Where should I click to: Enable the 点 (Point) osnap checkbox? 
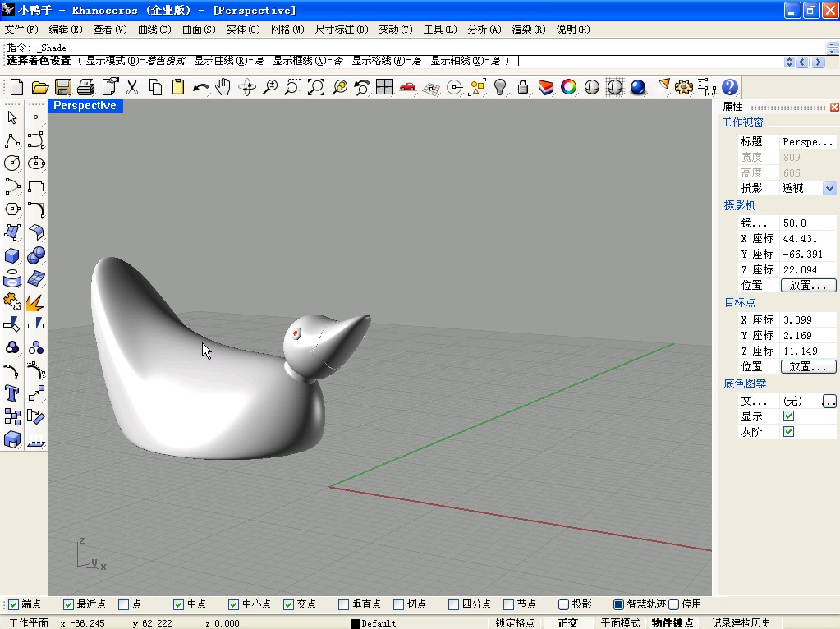(x=124, y=604)
